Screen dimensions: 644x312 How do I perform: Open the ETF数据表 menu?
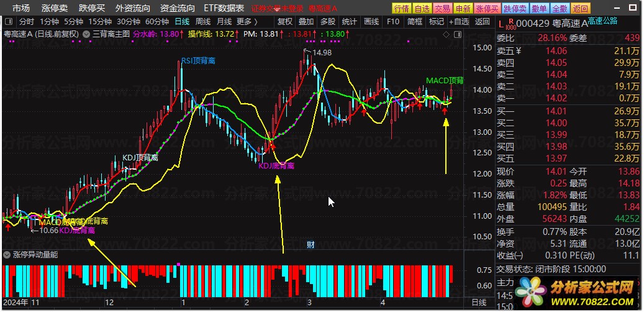224,8
